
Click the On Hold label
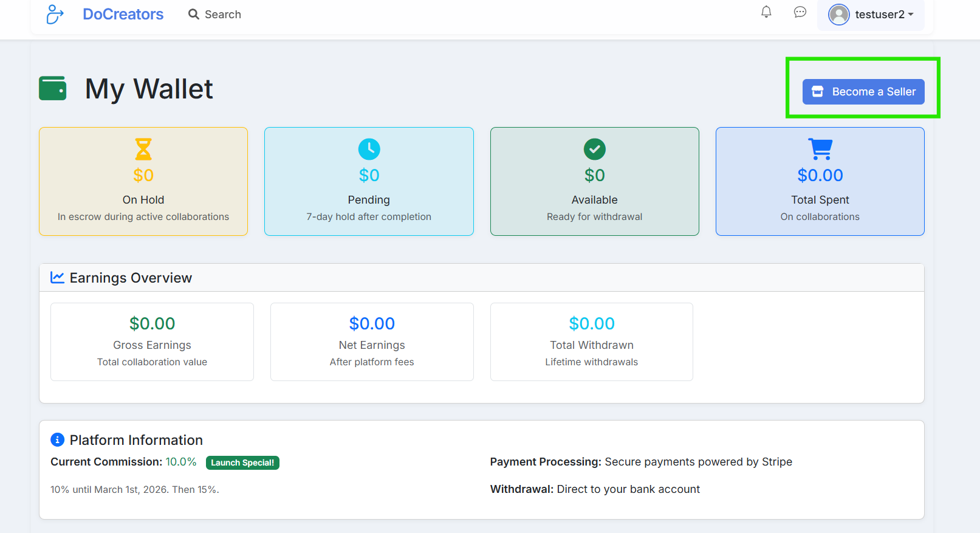click(143, 200)
